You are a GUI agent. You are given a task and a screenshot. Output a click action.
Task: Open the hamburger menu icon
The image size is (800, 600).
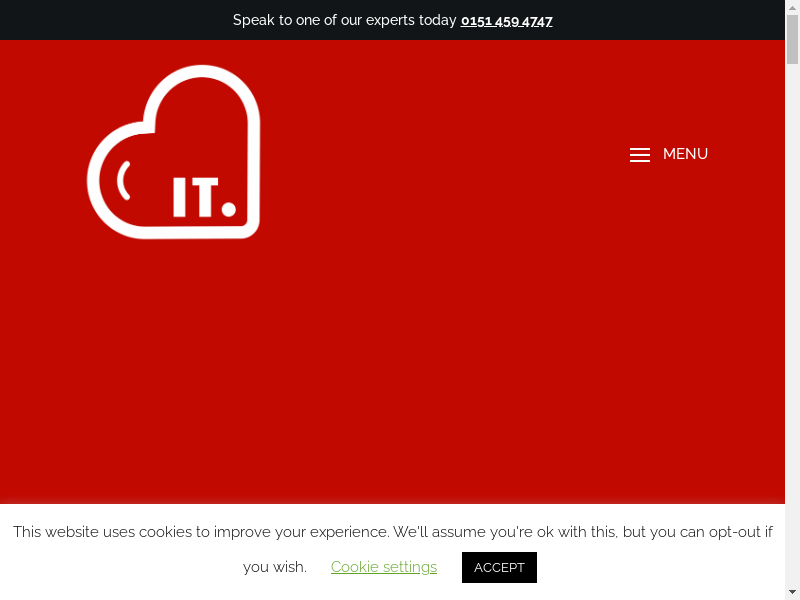(x=640, y=155)
